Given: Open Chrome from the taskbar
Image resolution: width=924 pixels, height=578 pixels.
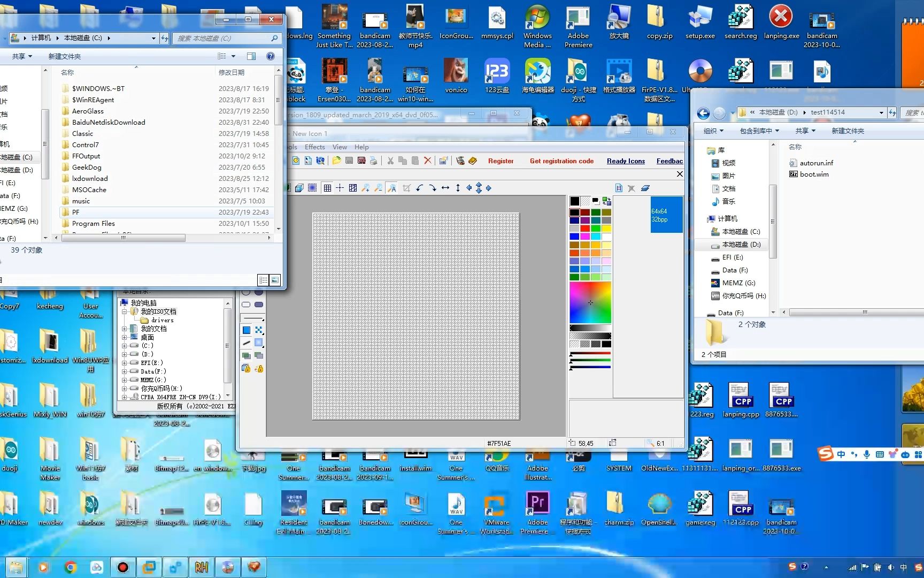Looking at the screenshot, I should tap(70, 567).
